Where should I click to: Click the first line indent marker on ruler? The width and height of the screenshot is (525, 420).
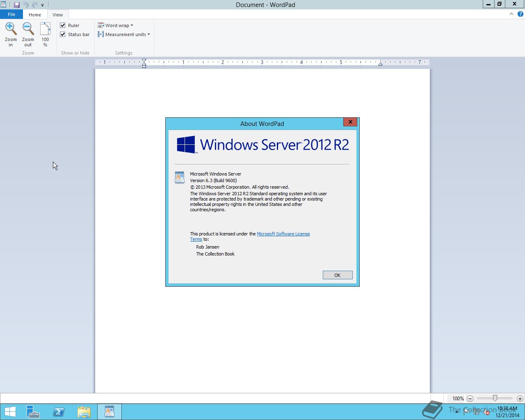(x=144, y=60)
